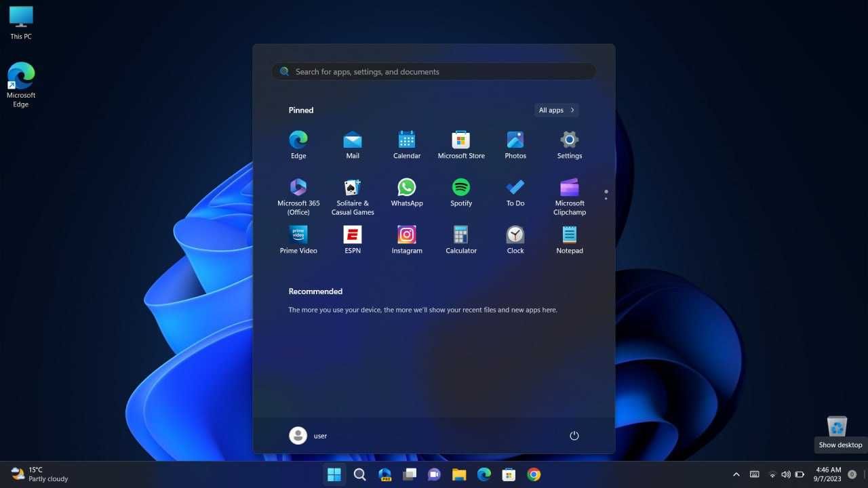The width and height of the screenshot is (868, 488).
Task: Show hidden system tray icons chevron
Action: [x=736, y=474]
